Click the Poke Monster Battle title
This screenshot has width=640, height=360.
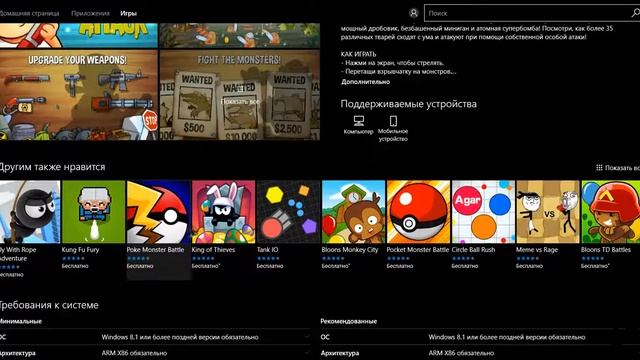(x=155, y=250)
